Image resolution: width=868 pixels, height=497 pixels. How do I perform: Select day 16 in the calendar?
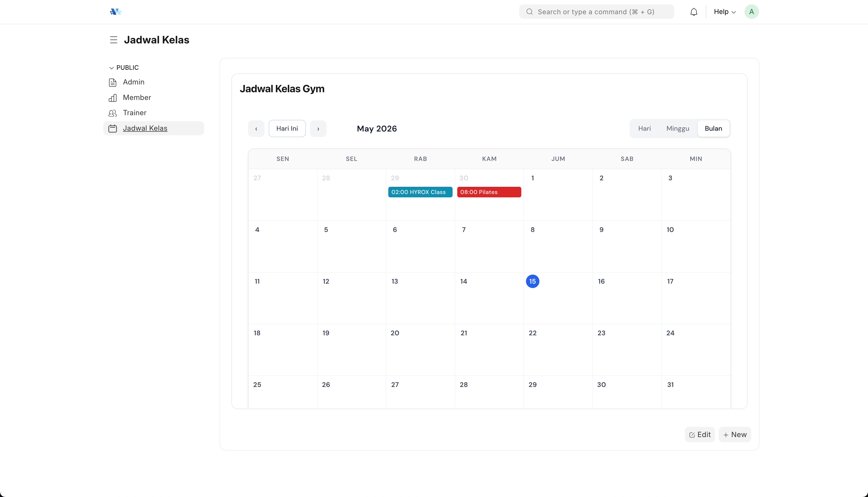pyautogui.click(x=601, y=281)
